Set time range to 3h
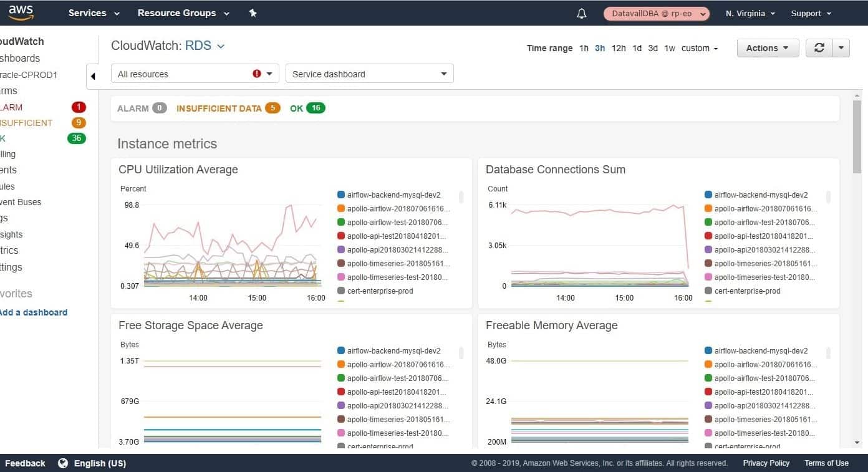The height and width of the screenshot is (472, 868). (600, 48)
